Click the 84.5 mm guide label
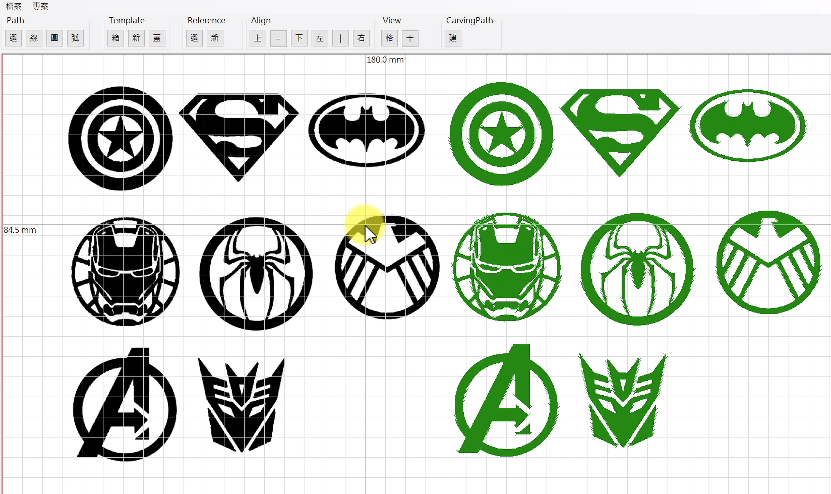The width and height of the screenshot is (831, 494). 20,230
